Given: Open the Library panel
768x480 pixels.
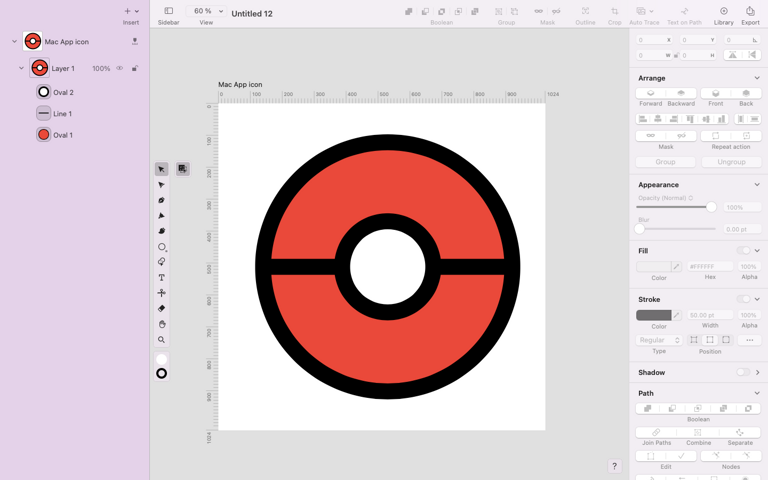Looking at the screenshot, I should click(723, 11).
